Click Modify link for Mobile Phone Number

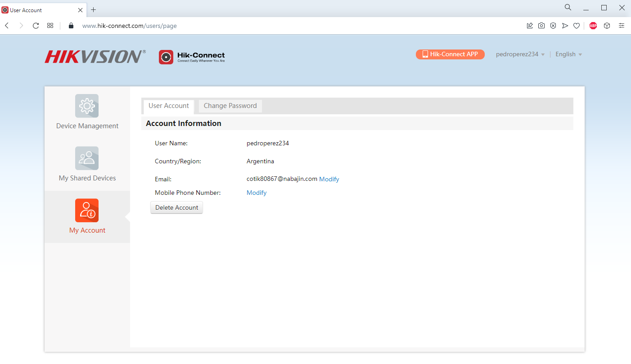257,193
